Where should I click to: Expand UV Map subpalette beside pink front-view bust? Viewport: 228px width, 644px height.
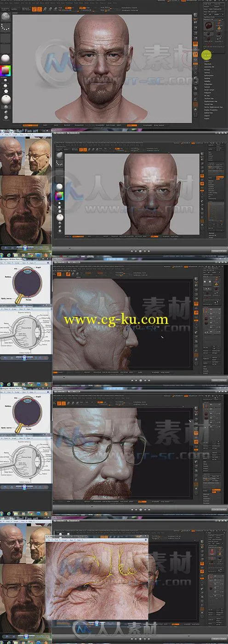(x=207, y=96)
